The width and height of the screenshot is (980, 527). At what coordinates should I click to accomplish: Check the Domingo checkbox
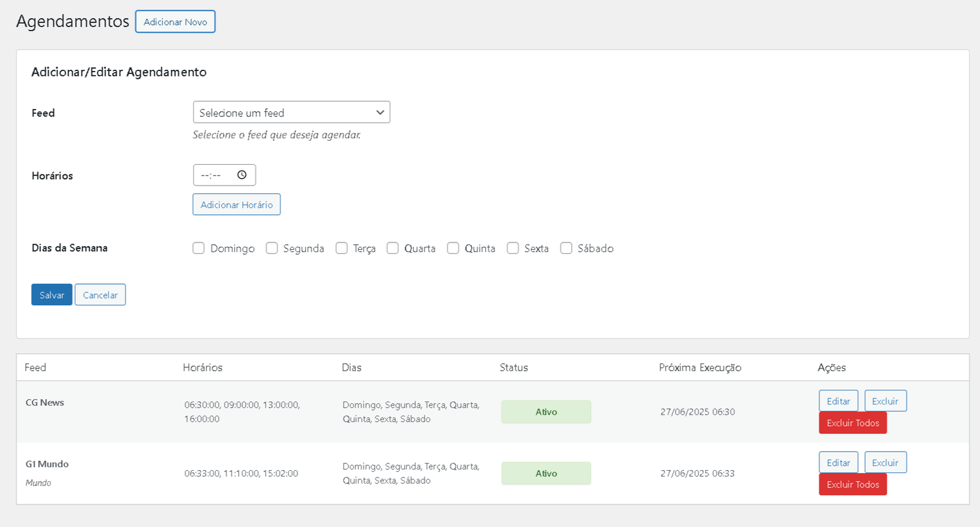pyautogui.click(x=198, y=248)
